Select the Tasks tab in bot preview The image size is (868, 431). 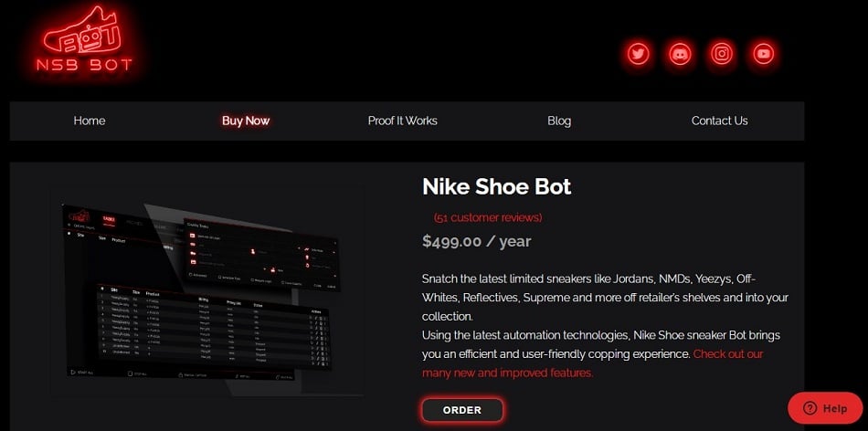(109, 220)
